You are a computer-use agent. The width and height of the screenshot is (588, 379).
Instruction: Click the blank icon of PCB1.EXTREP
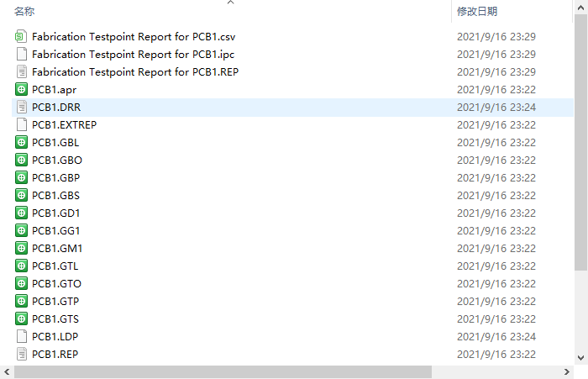pyautogui.click(x=21, y=124)
